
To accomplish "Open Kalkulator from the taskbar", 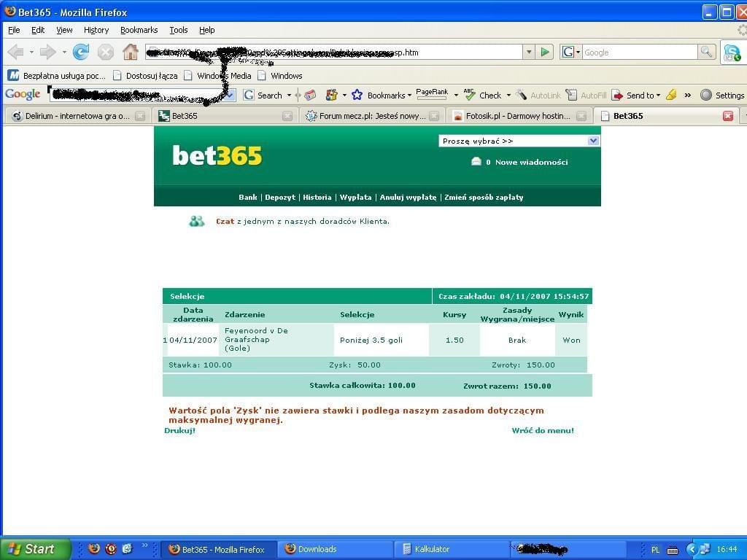I will point(452,549).
